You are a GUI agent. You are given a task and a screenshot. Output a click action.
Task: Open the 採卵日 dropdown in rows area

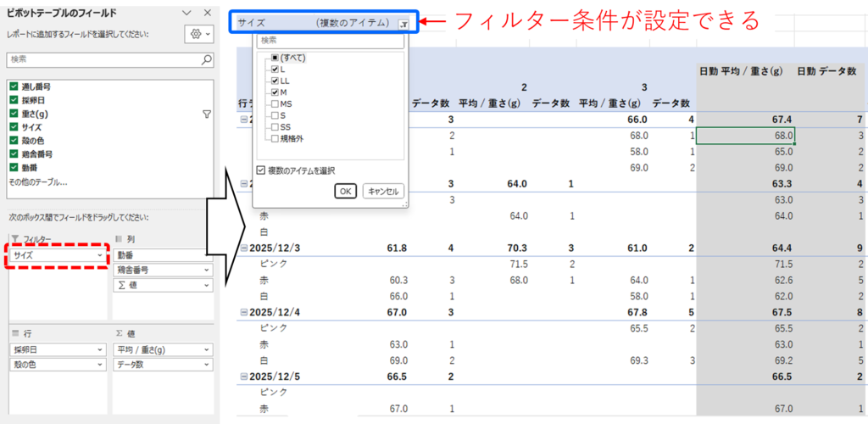[x=100, y=349]
